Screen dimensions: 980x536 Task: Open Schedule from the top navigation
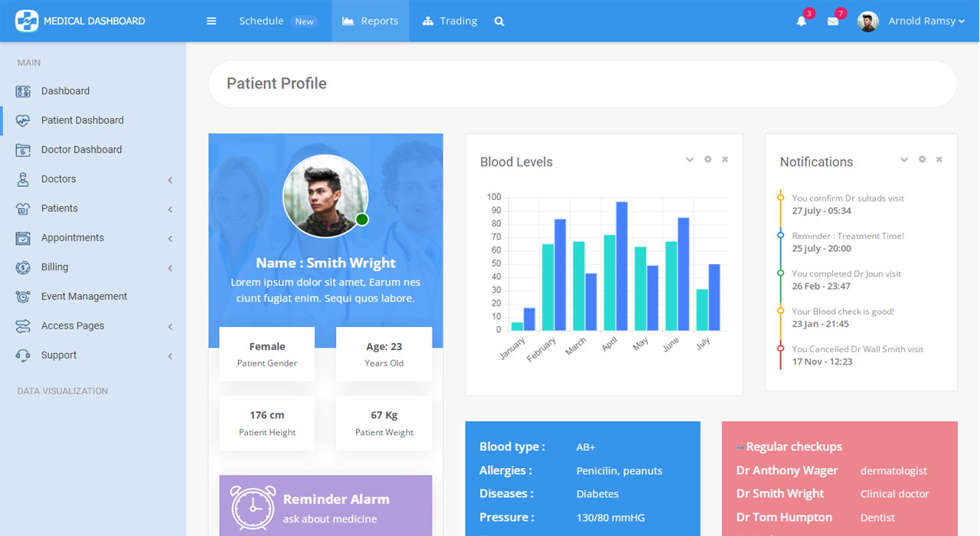[261, 21]
